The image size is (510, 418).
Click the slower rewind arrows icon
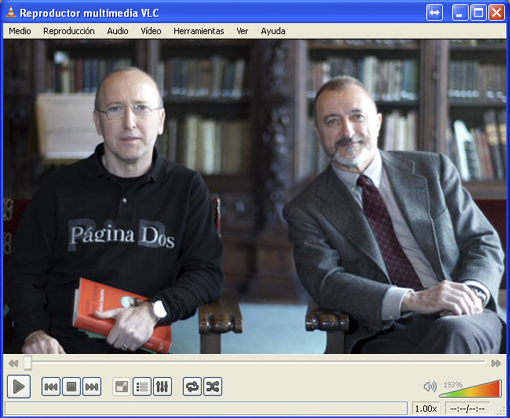13,363
